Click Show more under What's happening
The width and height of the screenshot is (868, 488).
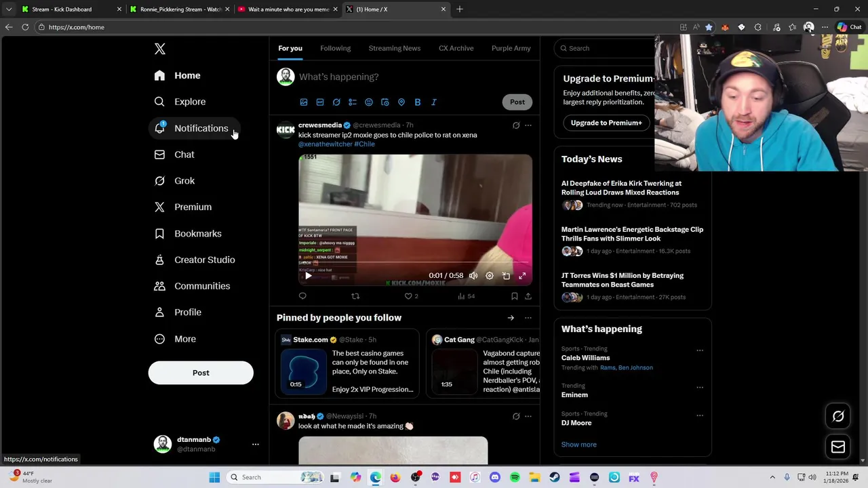pyautogui.click(x=579, y=445)
